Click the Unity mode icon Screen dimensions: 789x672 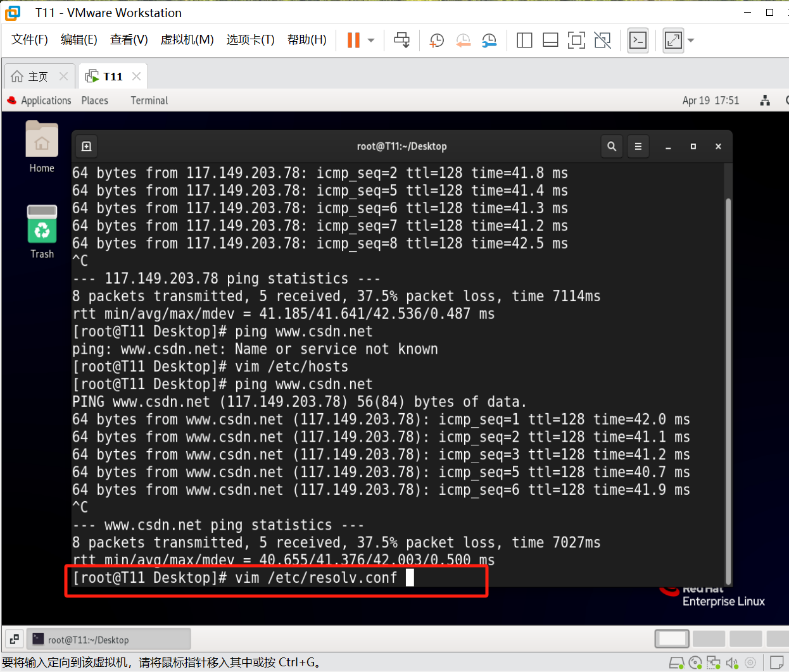[x=603, y=40]
